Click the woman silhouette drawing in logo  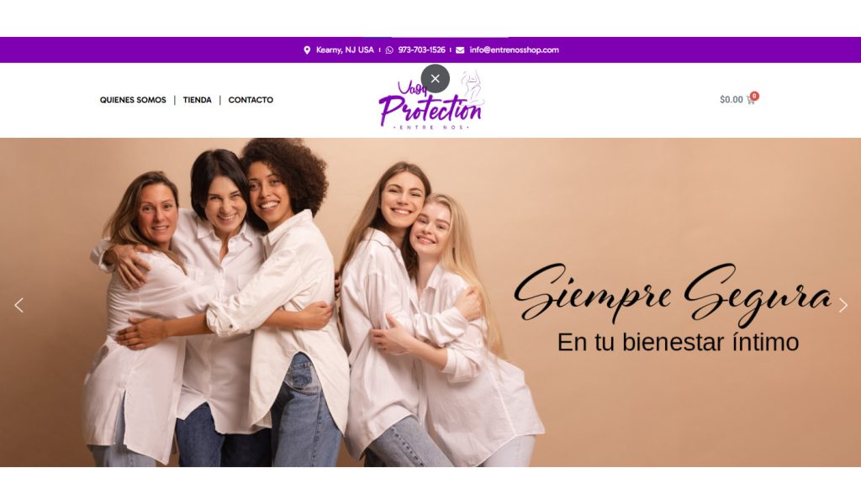click(472, 87)
